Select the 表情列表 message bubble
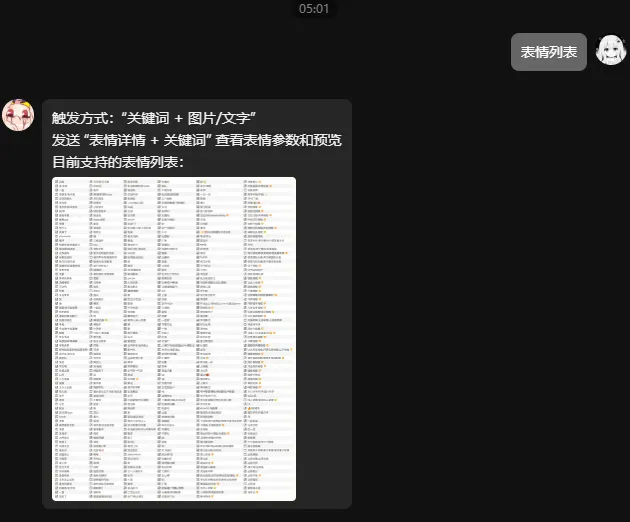Viewport: 630px width, 522px height. pos(549,52)
